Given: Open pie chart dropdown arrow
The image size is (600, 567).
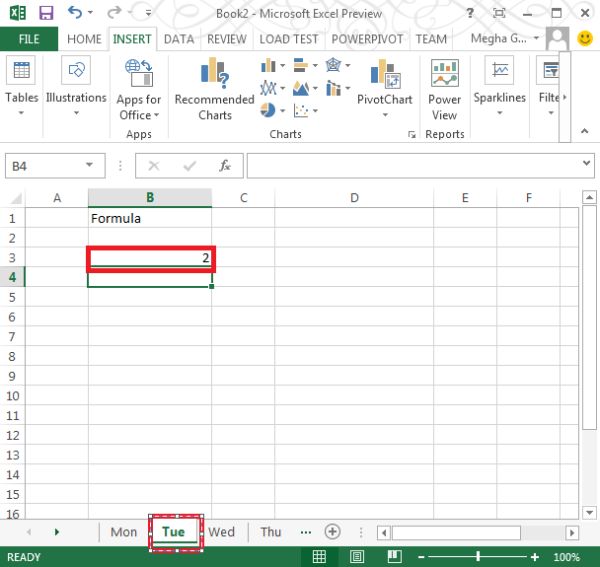Looking at the screenshot, I should [x=282, y=111].
